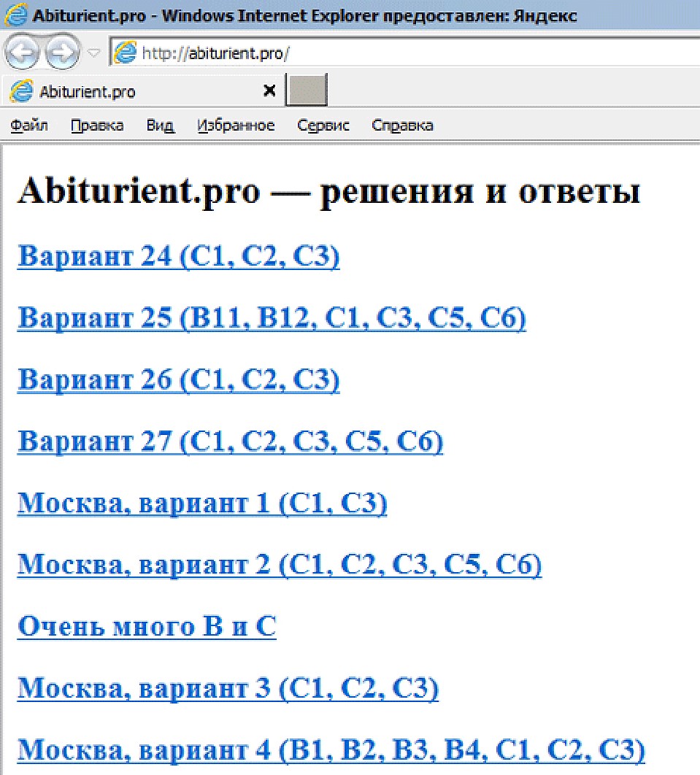Open the Сервис menu
Image resolution: width=700 pixels, height=775 pixels.
[323, 126]
